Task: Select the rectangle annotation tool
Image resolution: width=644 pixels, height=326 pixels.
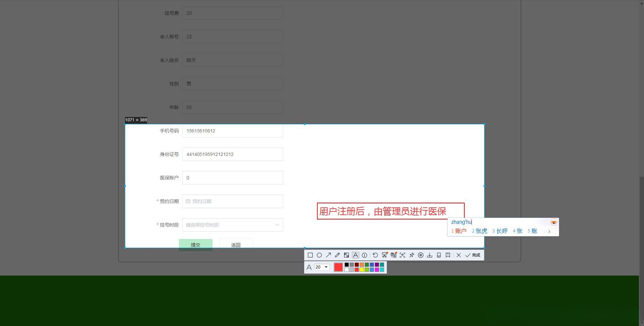Action: [310, 255]
